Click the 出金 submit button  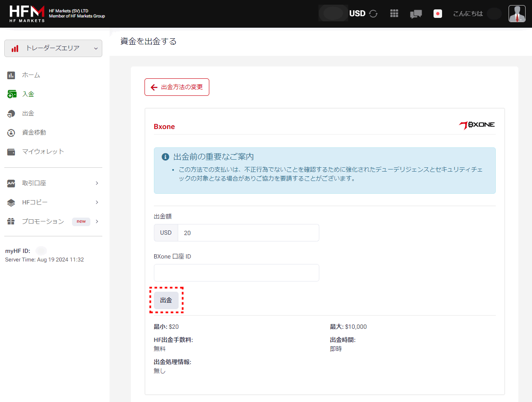pos(166,300)
